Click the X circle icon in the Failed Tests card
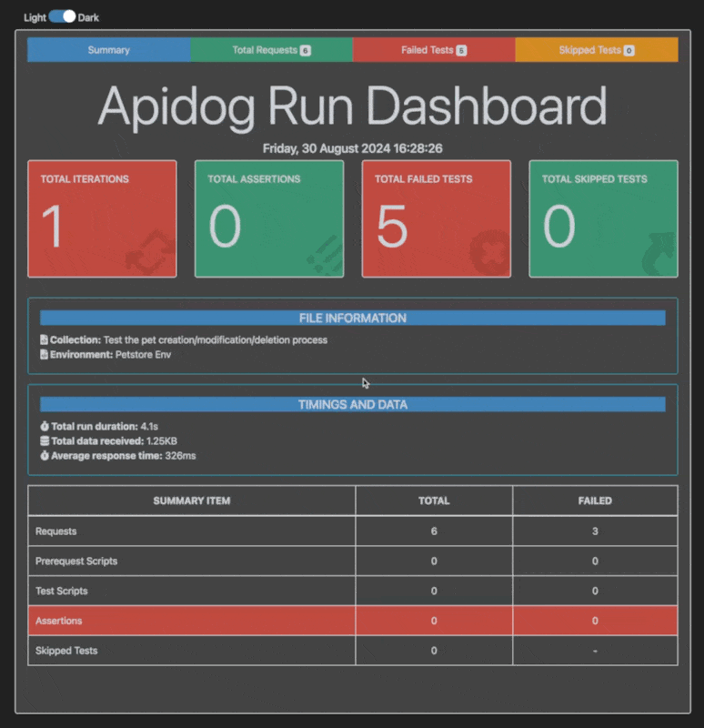This screenshot has width=704, height=728. click(489, 253)
